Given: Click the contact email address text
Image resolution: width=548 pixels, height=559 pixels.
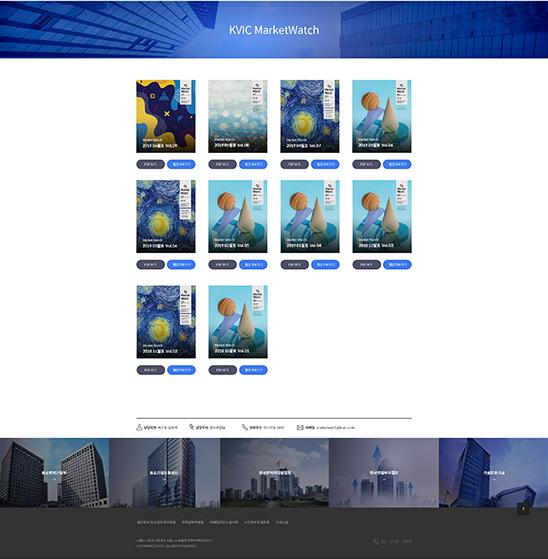Looking at the screenshot, I should coord(336,427).
